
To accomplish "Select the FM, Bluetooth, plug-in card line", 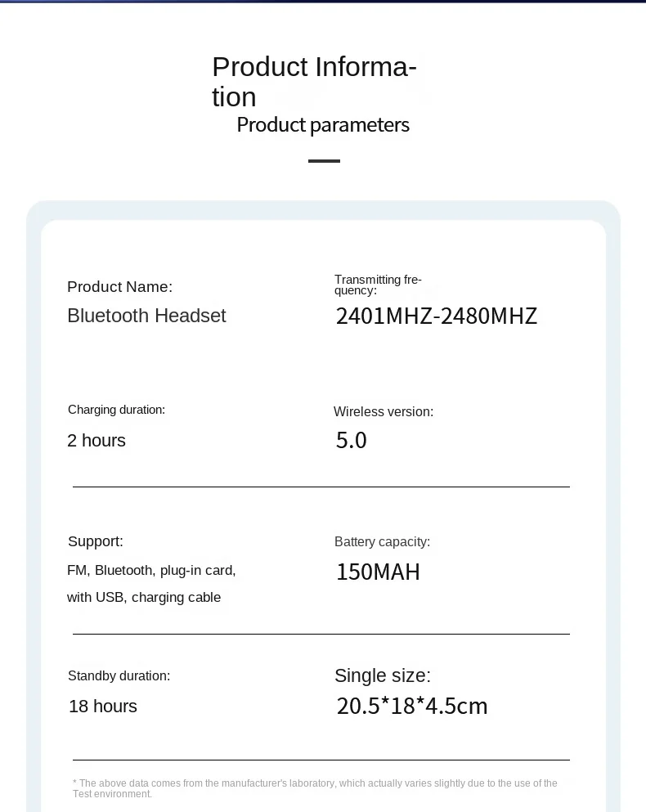I will (x=151, y=571).
